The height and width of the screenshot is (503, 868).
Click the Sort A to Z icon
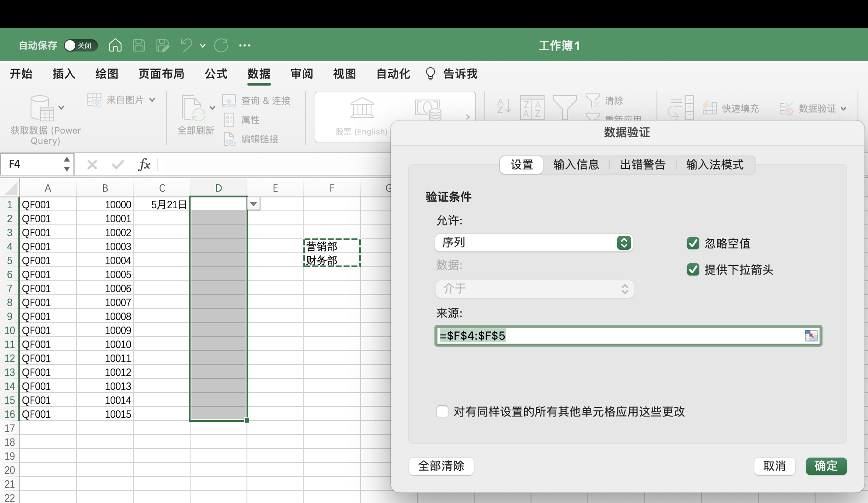coord(503,106)
